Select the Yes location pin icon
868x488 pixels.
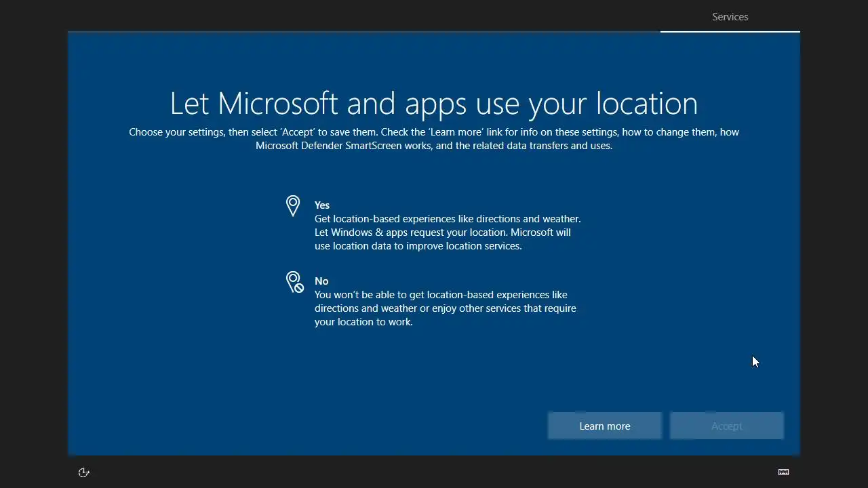pos(293,206)
